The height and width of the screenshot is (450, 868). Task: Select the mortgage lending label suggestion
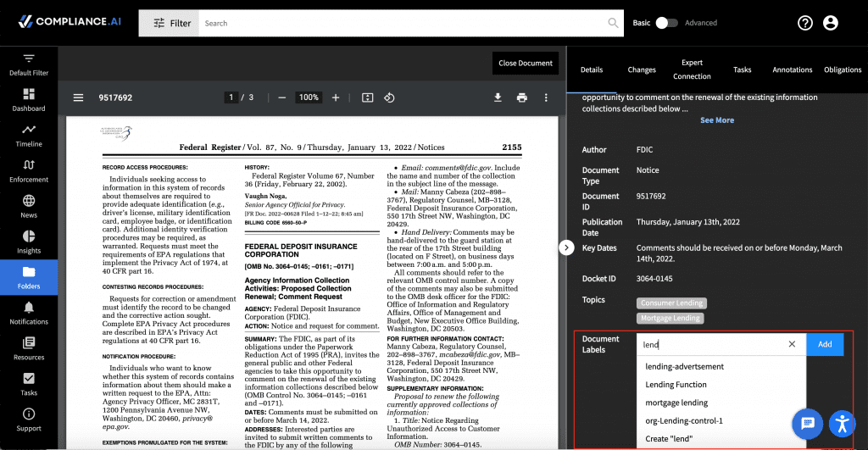[x=721, y=403]
